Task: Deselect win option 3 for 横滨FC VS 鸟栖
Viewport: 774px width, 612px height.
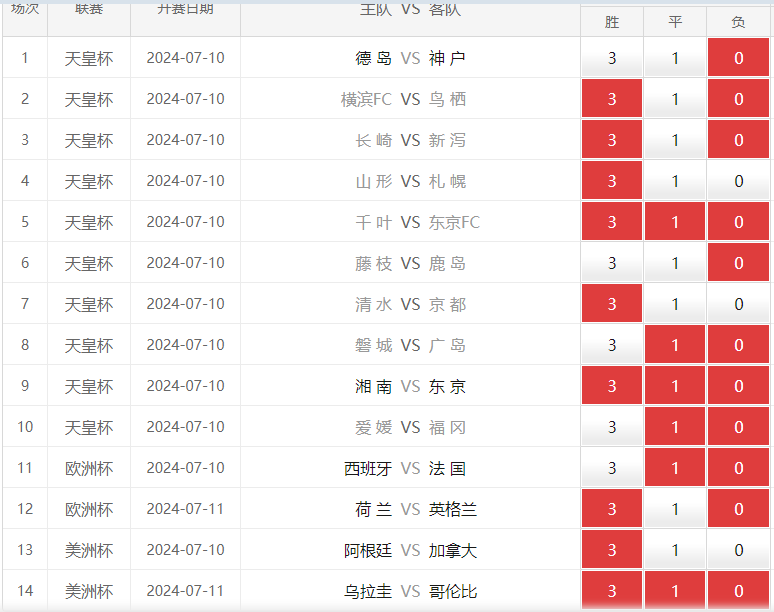Action: (612, 99)
